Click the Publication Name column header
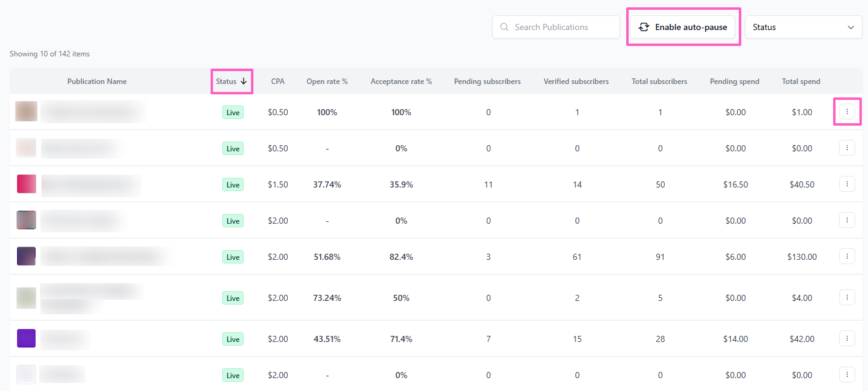 (x=97, y=82)
